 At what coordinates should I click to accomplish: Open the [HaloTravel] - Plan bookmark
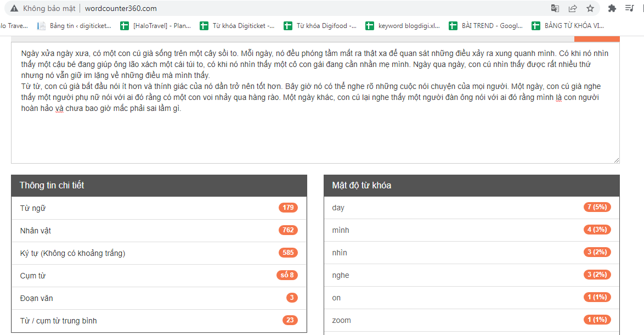click(x=156, y=26)
